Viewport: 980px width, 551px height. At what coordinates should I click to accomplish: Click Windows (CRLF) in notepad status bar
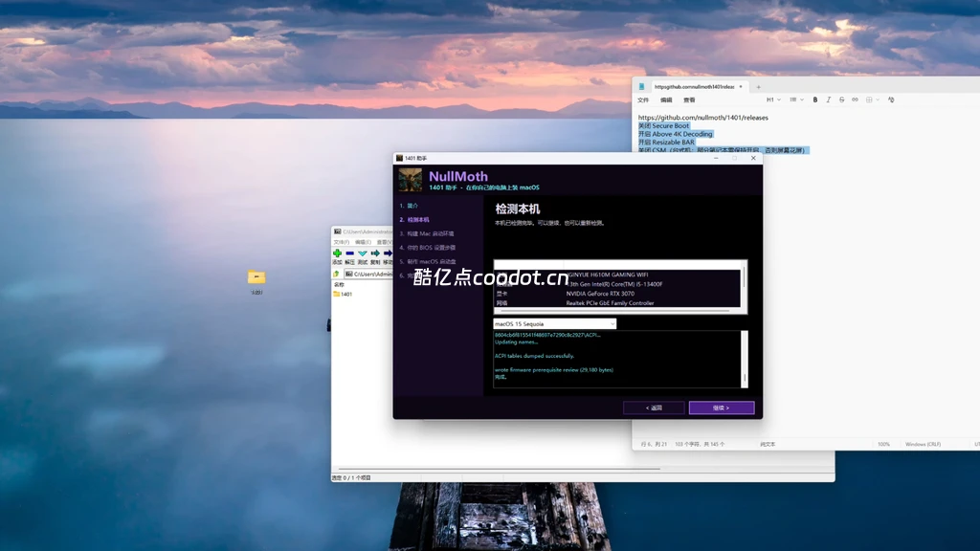pyautogui.click(x=923, y=444)
